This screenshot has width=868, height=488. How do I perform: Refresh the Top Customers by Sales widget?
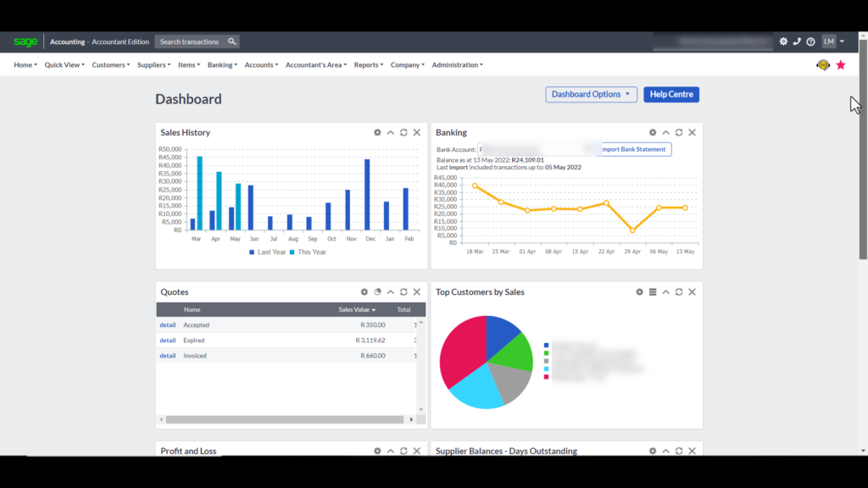679,292
